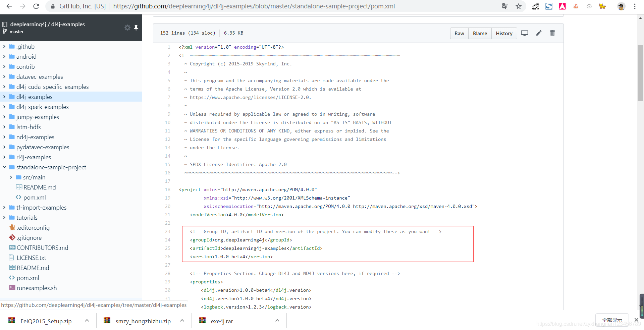Close the downloads bar
The width and height of the screenshot is (644, 330).
636,320
